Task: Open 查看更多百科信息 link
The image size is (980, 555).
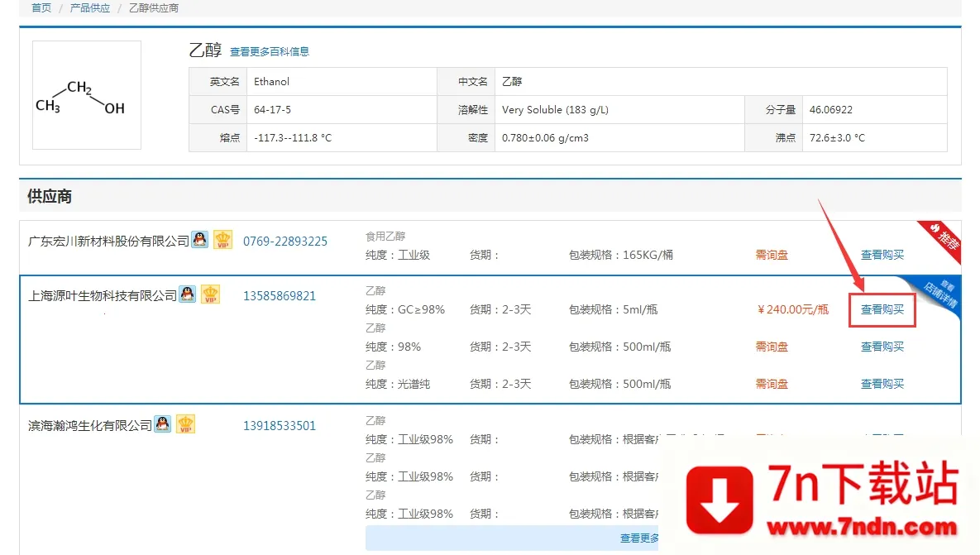Action: tap(270, 52)
